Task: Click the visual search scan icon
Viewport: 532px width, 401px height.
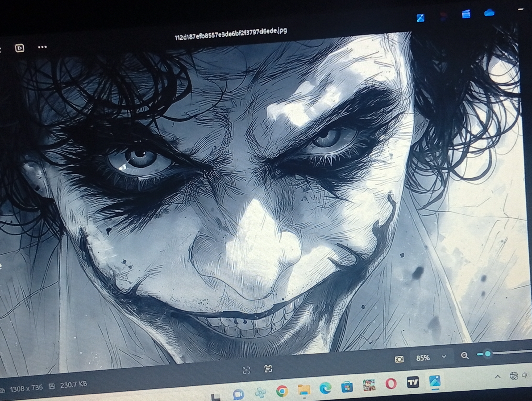Action: [246, 370]
